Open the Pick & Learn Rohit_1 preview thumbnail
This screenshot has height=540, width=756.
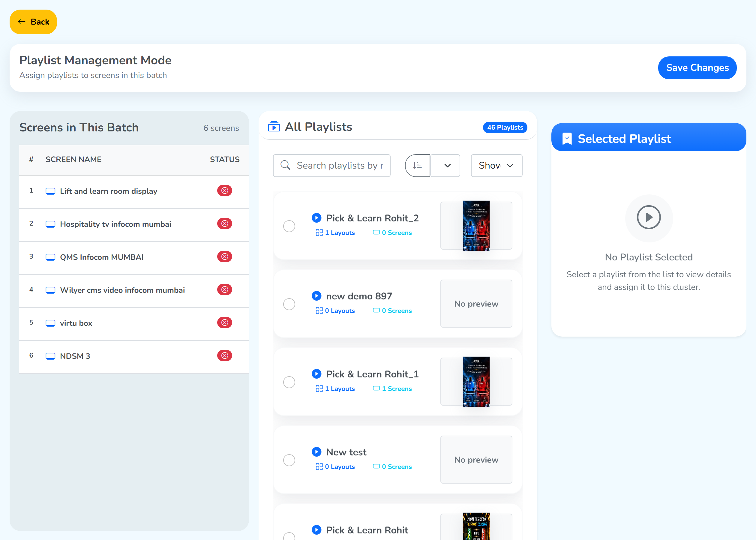click(476, 382)
